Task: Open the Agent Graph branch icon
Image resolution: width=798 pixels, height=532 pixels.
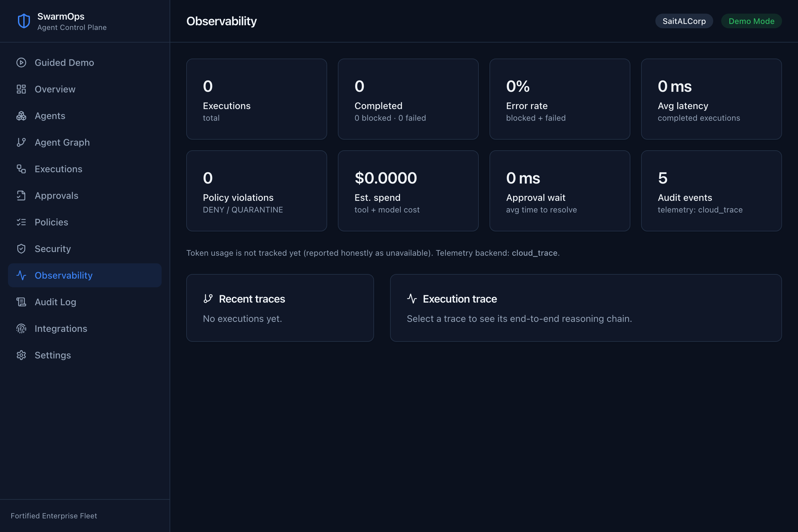Action: [21, 142]
